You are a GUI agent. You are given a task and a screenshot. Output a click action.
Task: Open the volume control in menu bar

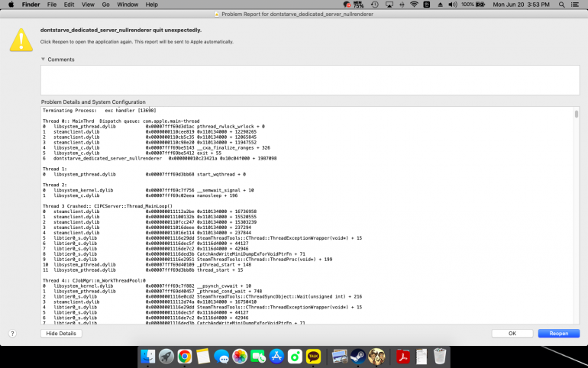tap(453, 5)
